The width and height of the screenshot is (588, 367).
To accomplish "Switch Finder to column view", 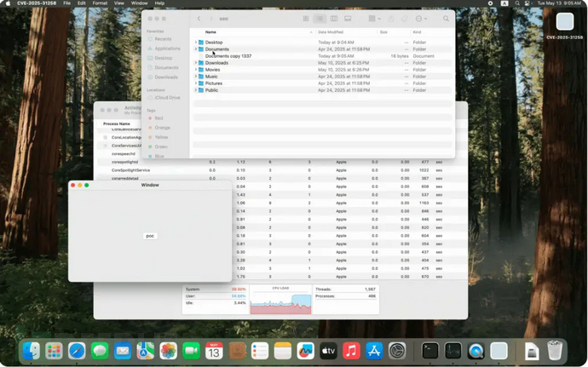I will [334, 19].
